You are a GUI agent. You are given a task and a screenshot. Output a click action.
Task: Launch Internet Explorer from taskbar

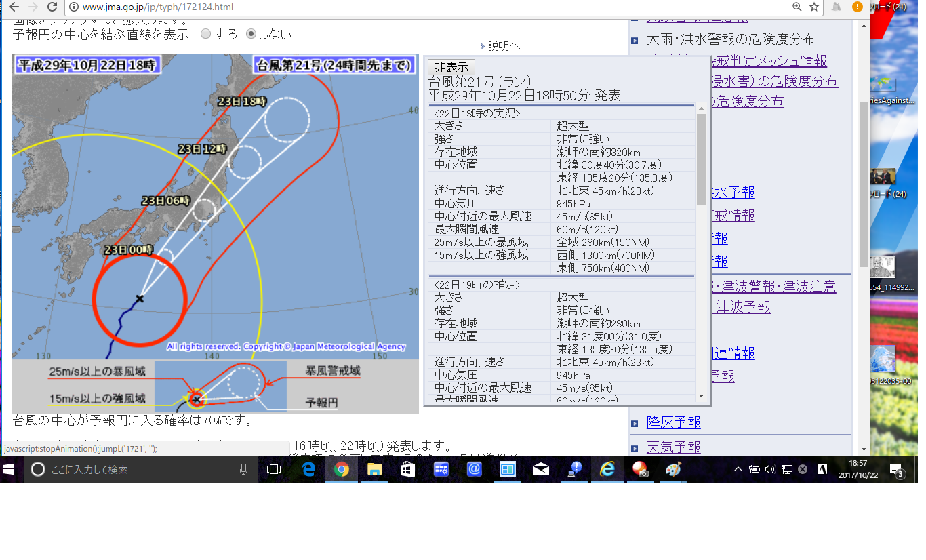pyautogui.click(x=607, y=469)
